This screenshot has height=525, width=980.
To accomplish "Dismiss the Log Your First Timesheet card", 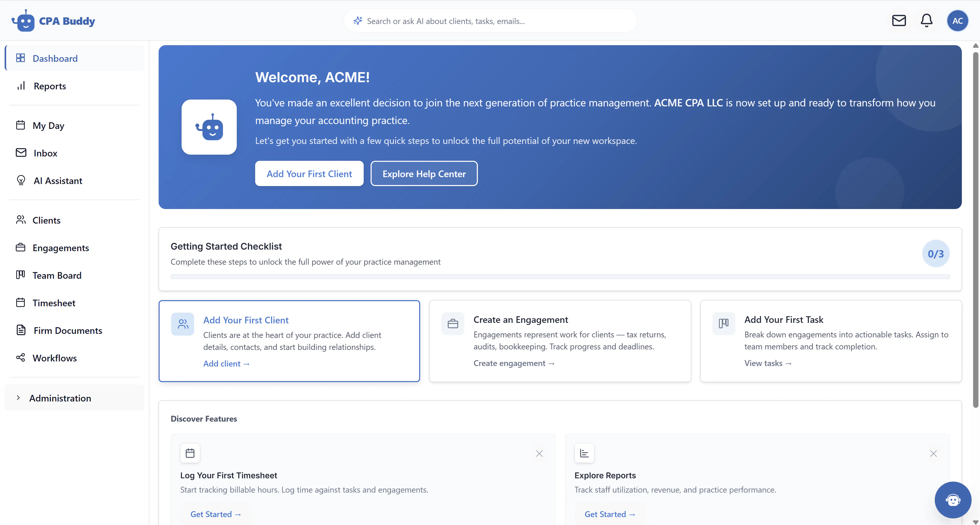I will pos(539,454).
